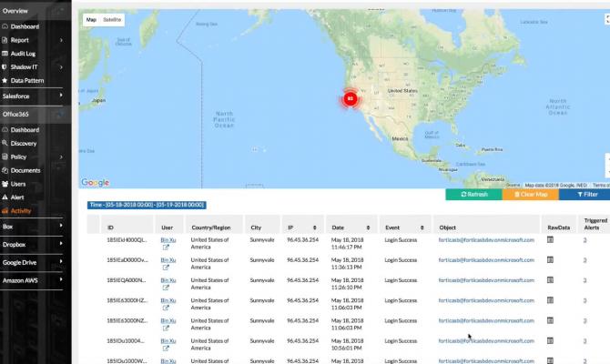The image size is (610, 364).
Task: Open Alert under Office365
Action: 17,197
